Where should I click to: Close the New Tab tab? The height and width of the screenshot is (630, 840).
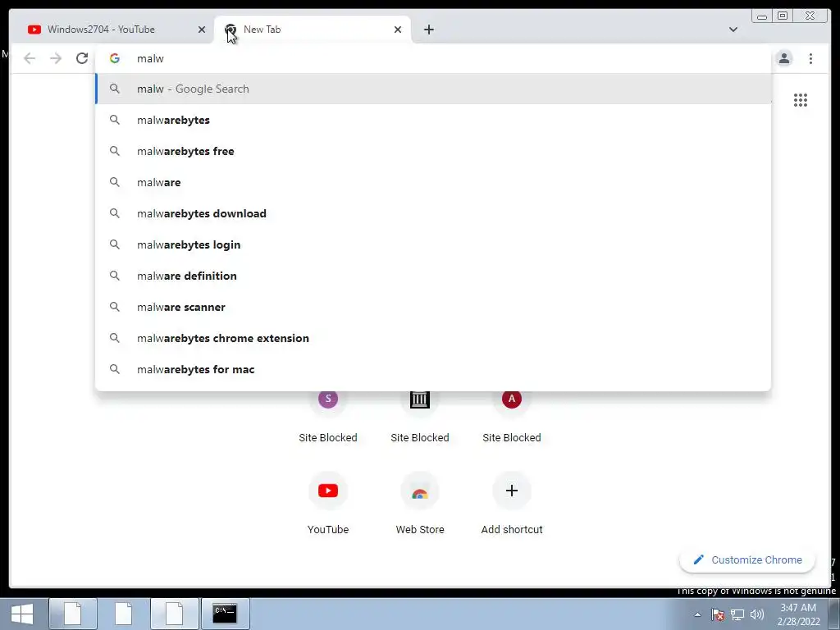coord(398,30)
